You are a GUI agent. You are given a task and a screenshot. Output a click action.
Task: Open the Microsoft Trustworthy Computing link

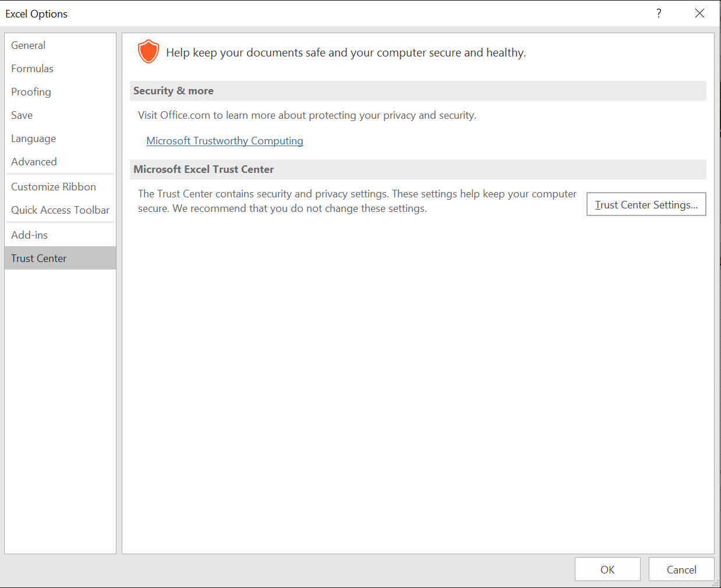click(x=225, y=141)
